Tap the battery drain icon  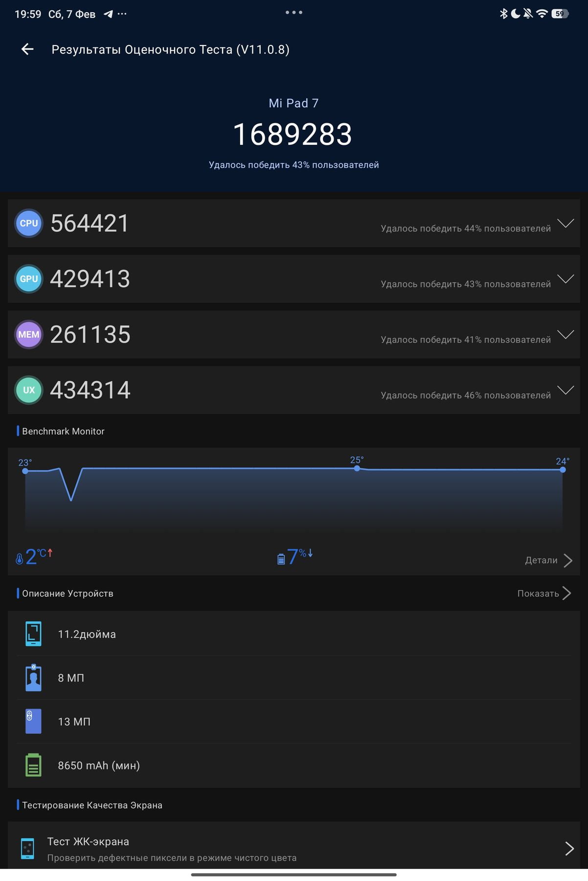[281, 558]
